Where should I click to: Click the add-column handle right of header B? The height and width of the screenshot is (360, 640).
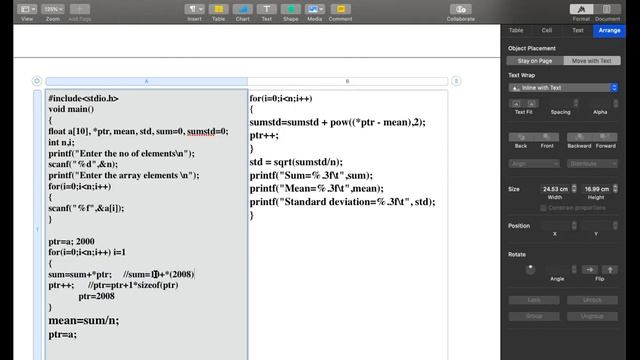tap(456, 81)
